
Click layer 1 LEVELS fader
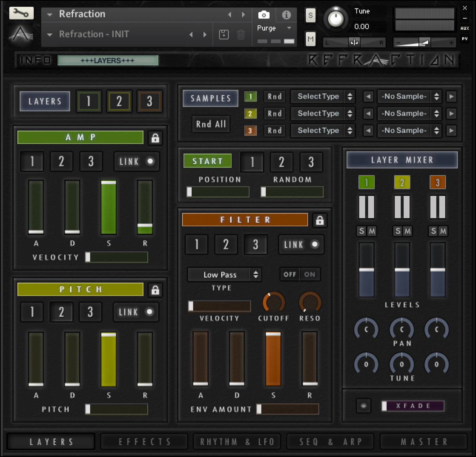[x=366, y=270]
